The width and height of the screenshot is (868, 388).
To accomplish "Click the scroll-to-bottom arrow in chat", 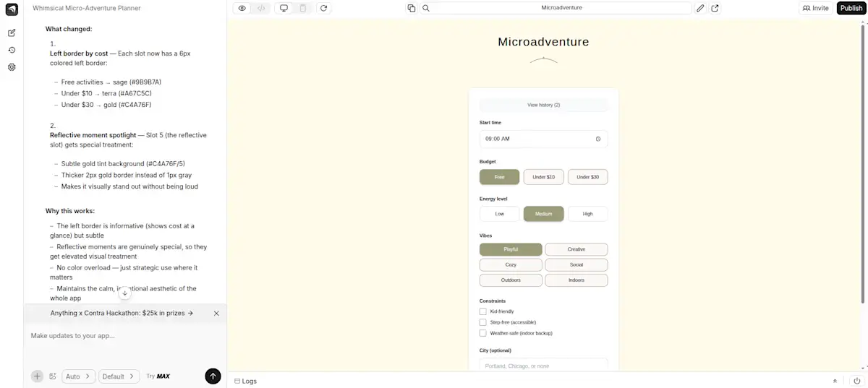I will click(x=124, y=293).
